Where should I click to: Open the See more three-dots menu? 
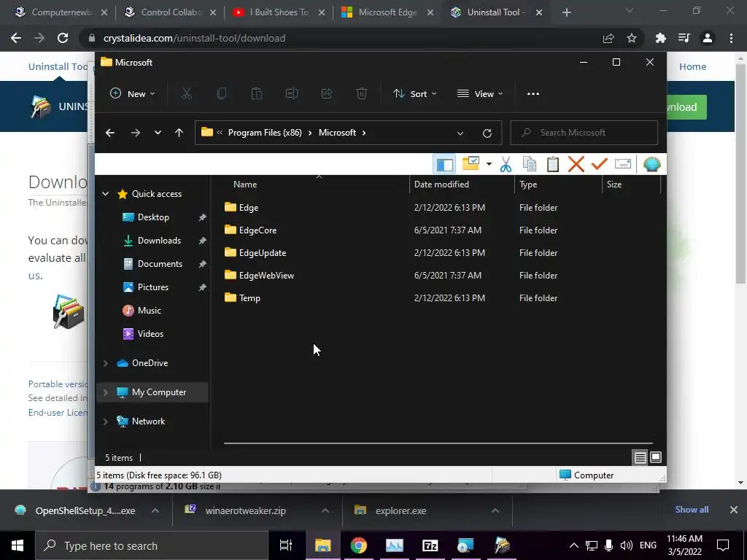pos(533,94)
